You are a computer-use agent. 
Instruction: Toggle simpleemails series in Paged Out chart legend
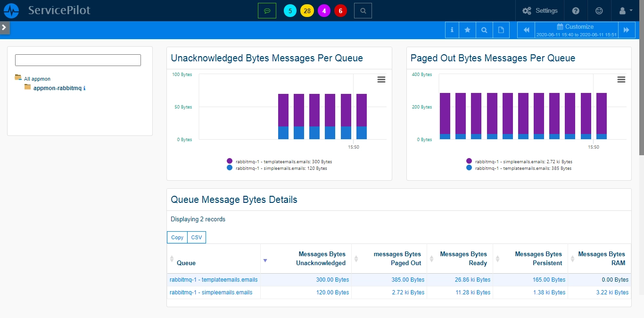[519, 161]
